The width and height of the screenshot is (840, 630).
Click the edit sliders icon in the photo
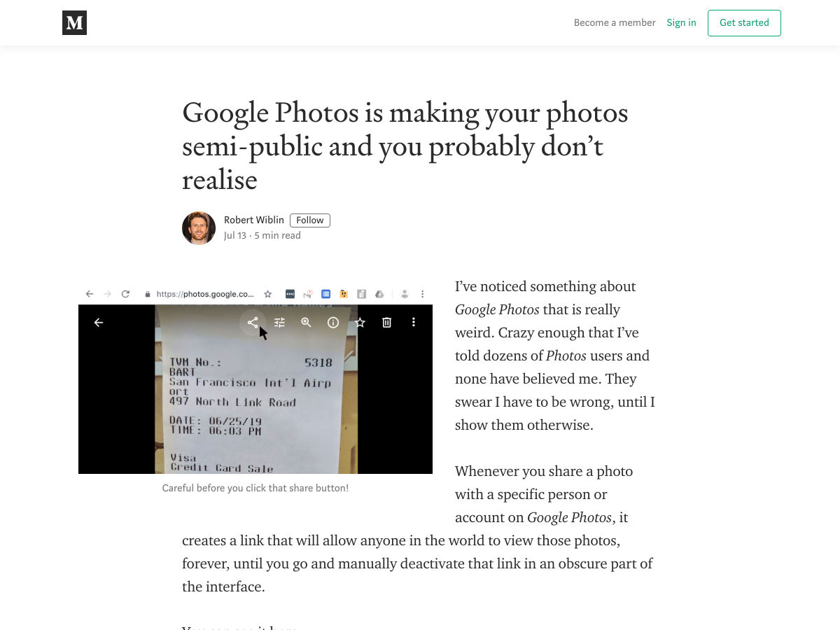(x=279, y=323)
